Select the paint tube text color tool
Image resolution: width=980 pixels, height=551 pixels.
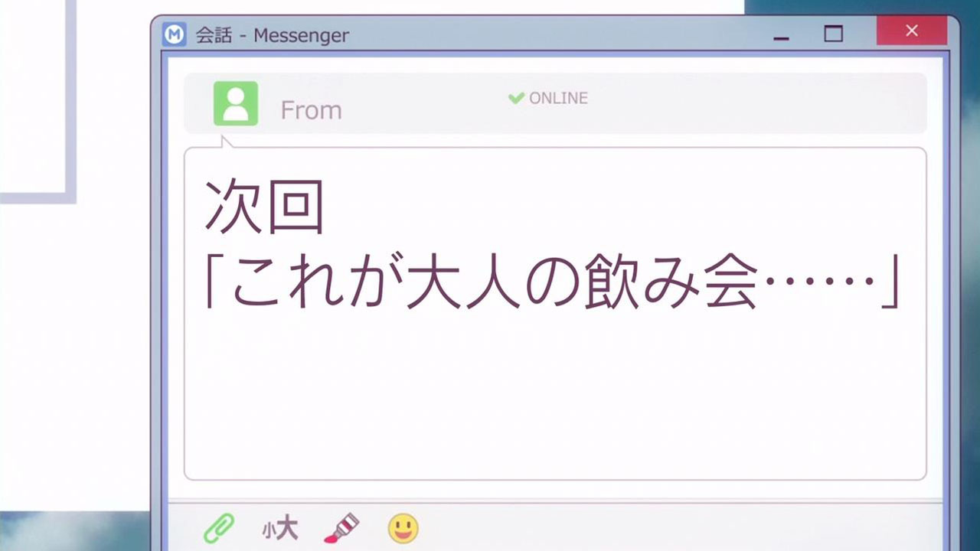tap(341, 528)
